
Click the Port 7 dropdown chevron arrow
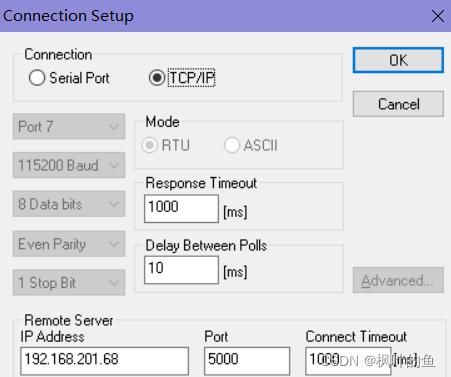pos(114,126)
